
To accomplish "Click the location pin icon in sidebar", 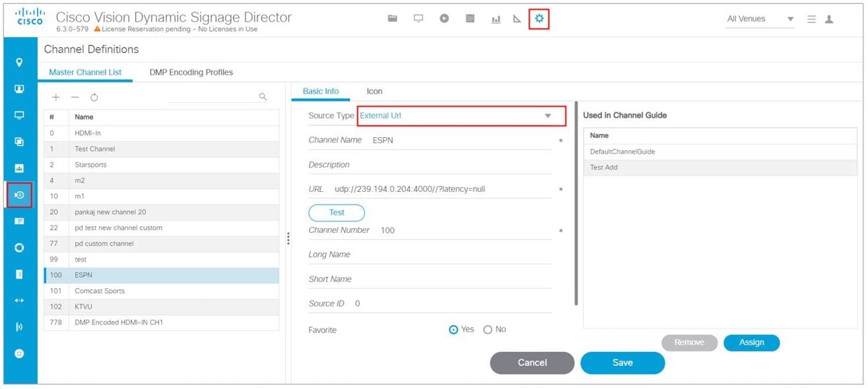I will (19, 63).
